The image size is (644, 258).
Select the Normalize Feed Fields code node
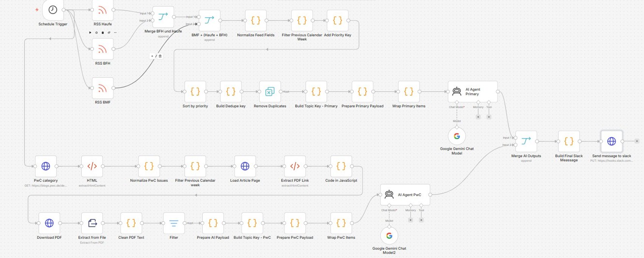pos(255,20)
